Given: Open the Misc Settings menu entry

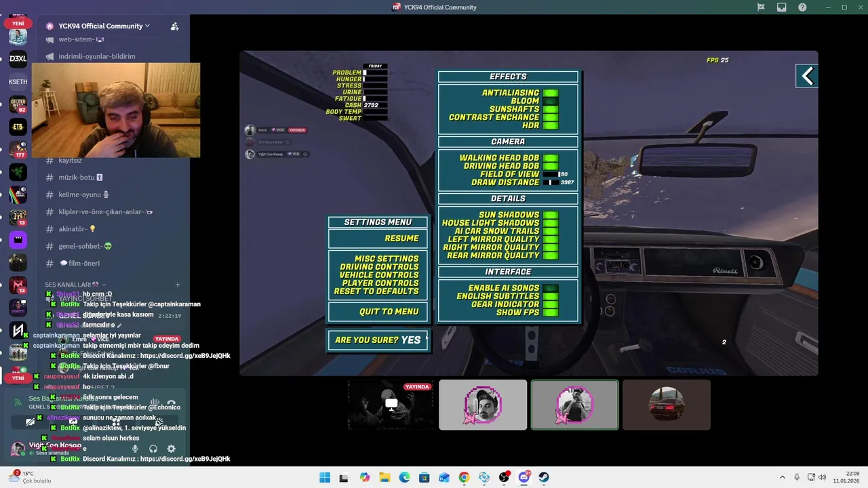Looking at the screenshot, I should [387, 259].
